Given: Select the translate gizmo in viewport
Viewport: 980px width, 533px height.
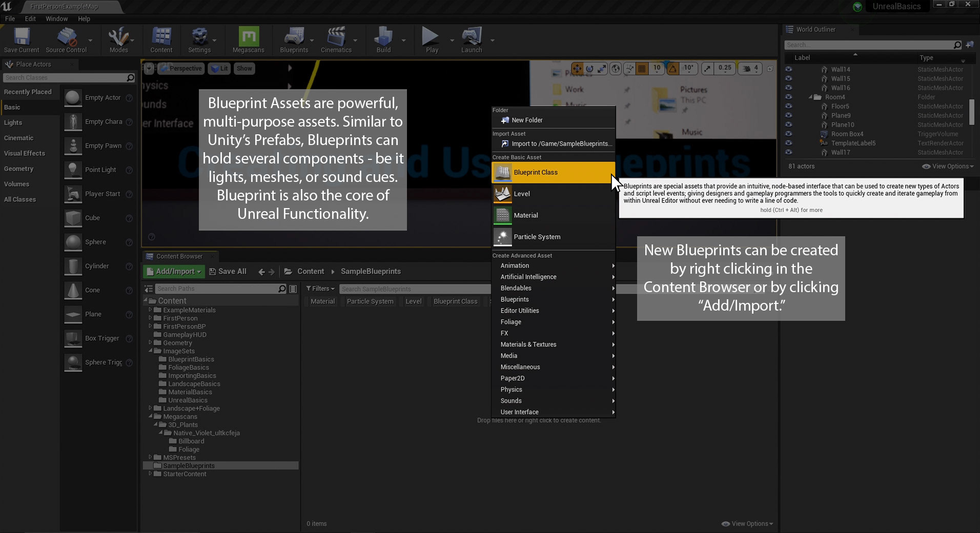Looking at the screenshot, I should point(577,68).
